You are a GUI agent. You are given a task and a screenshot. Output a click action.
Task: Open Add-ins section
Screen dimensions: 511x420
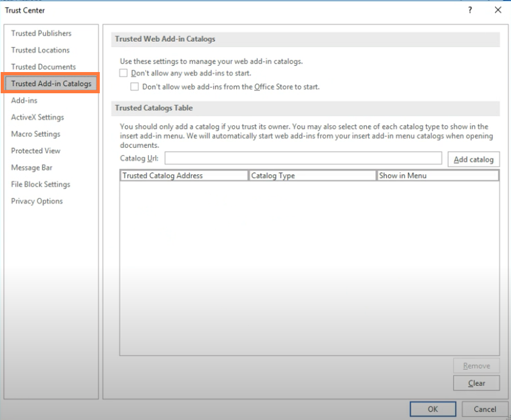(x=24, y=100)
